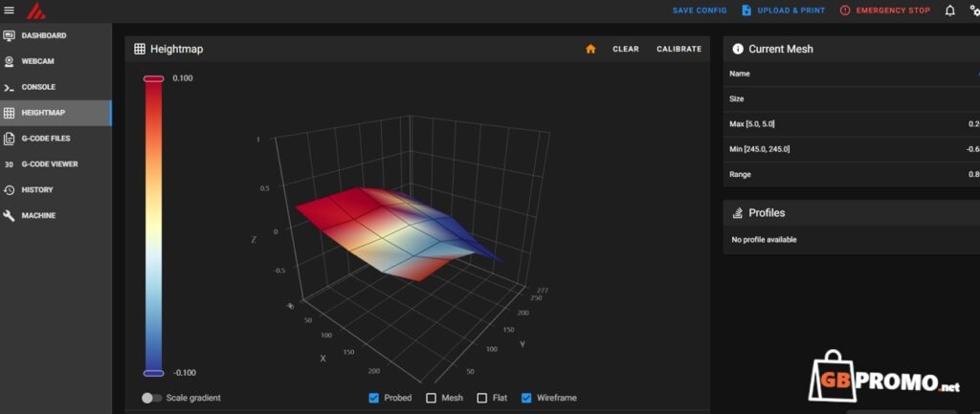Image resolution: width=980 pixels, height=414 pixels.
Task: Click the Emergency Stop warning icon
Action: point(845,11)
